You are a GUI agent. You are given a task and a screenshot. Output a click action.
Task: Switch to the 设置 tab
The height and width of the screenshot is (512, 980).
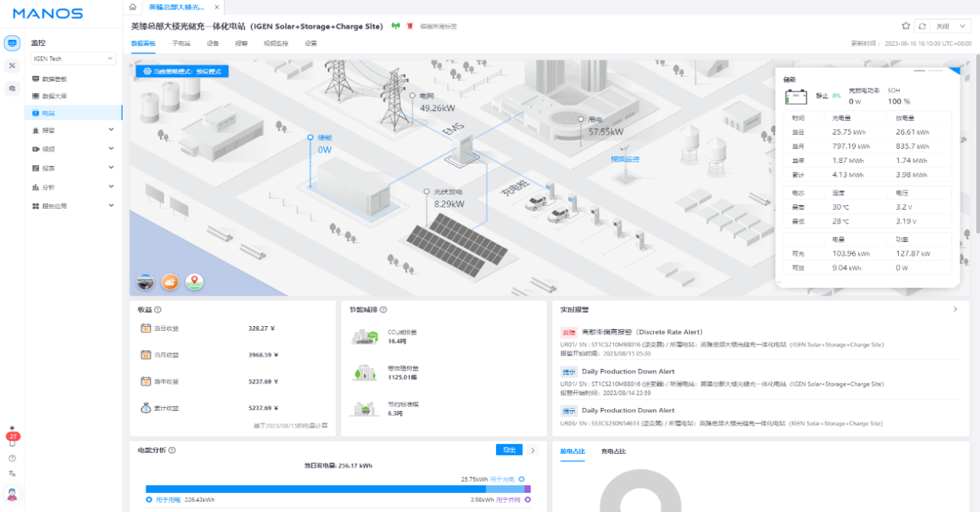pos(311,44)
